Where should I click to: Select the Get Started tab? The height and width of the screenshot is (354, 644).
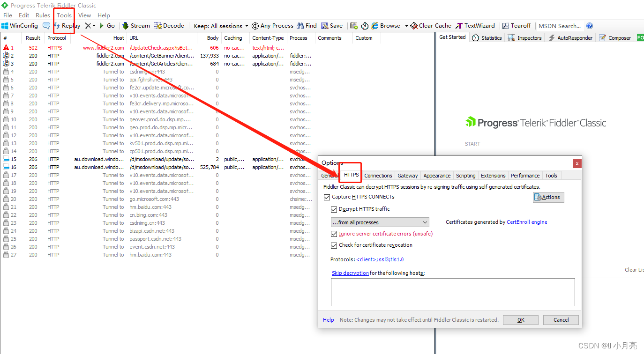click(452, 37)
